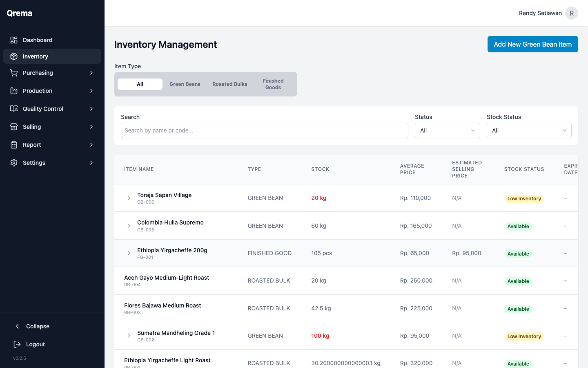Click the Production sidebar icon
588x368 pixels.
tap(13, 91)
